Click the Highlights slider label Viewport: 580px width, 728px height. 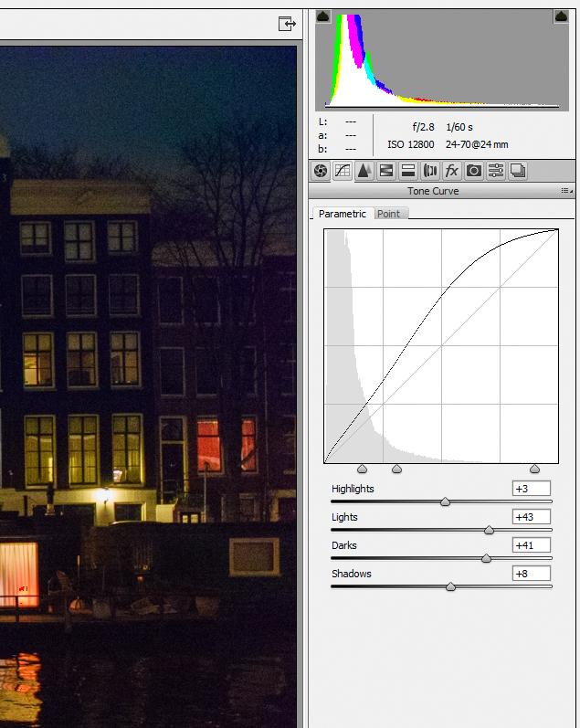click(353, 489)
